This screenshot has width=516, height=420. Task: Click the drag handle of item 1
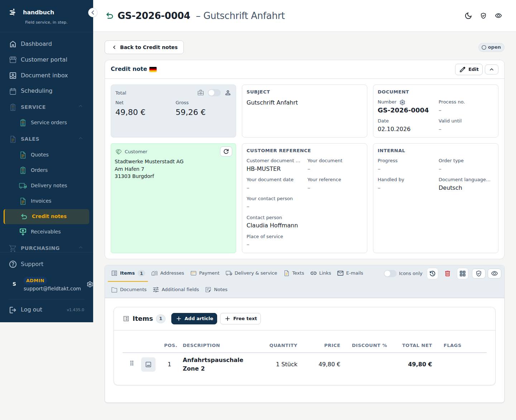click(x=132, y=363)
